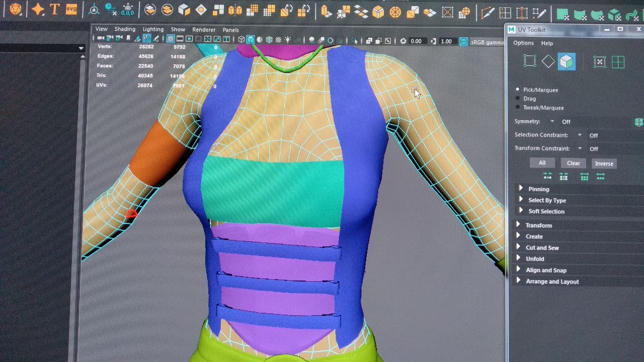644x362 pixels.
Task: Expand the Cut and Sew section
Action: tap(538, 247)
